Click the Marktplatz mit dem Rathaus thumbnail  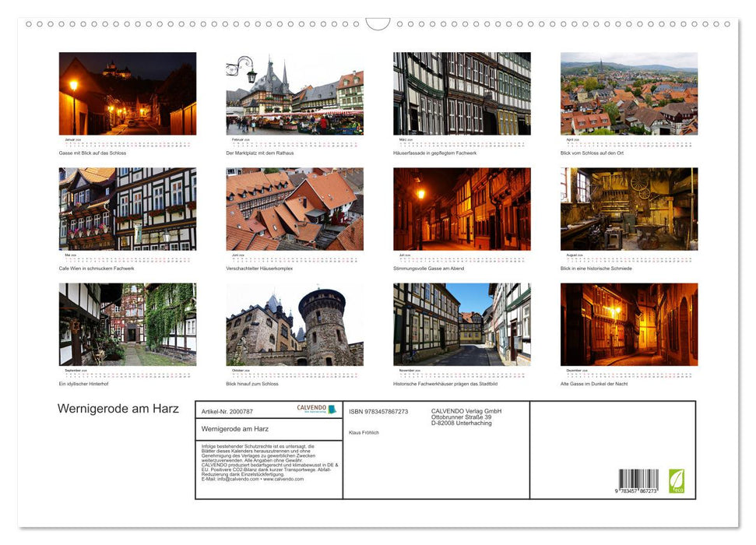pos(294,93)
